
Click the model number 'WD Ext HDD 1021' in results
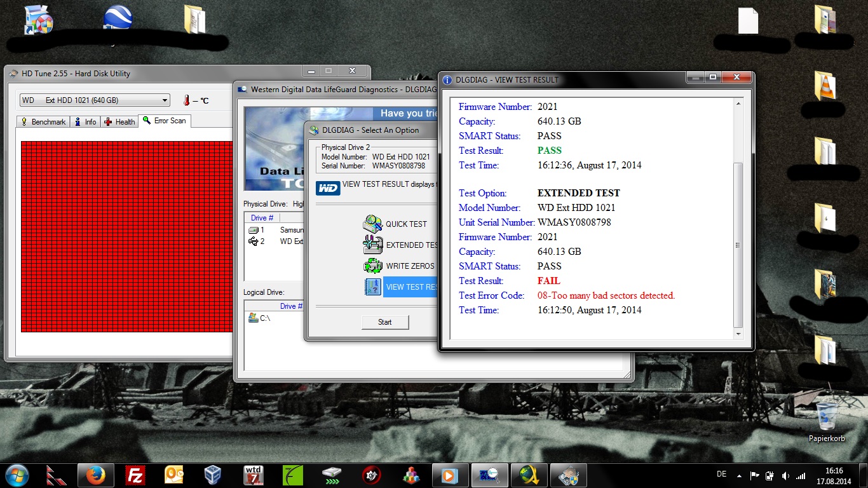(x=576, y=208)
